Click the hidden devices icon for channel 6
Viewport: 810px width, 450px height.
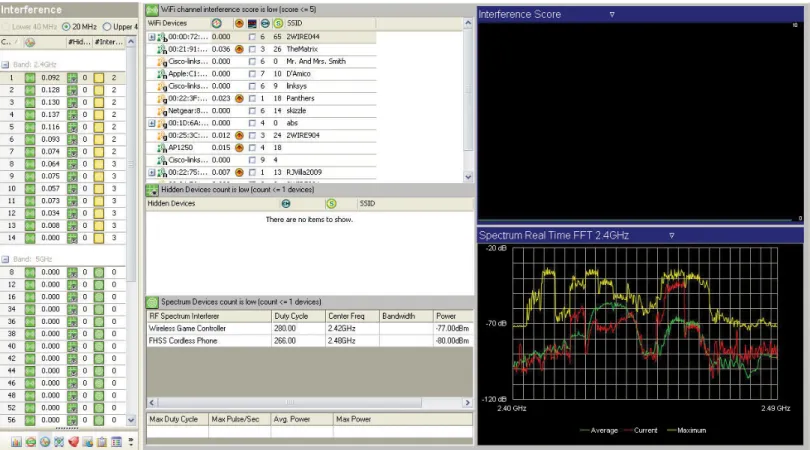72,139
